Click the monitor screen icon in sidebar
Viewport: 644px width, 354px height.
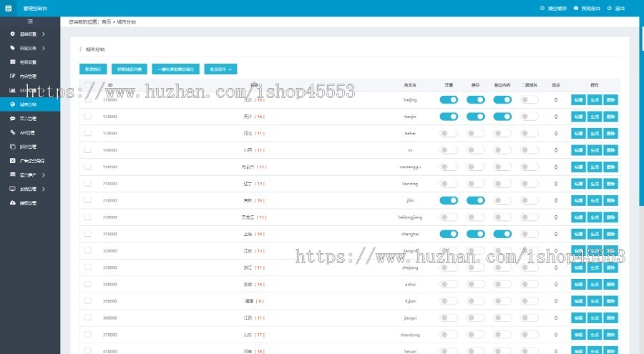pos(12,189)
